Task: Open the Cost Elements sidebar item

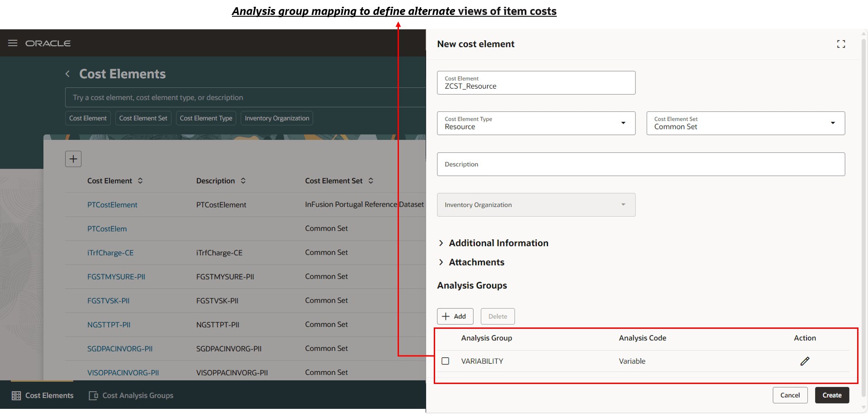Action: (43, 395)
